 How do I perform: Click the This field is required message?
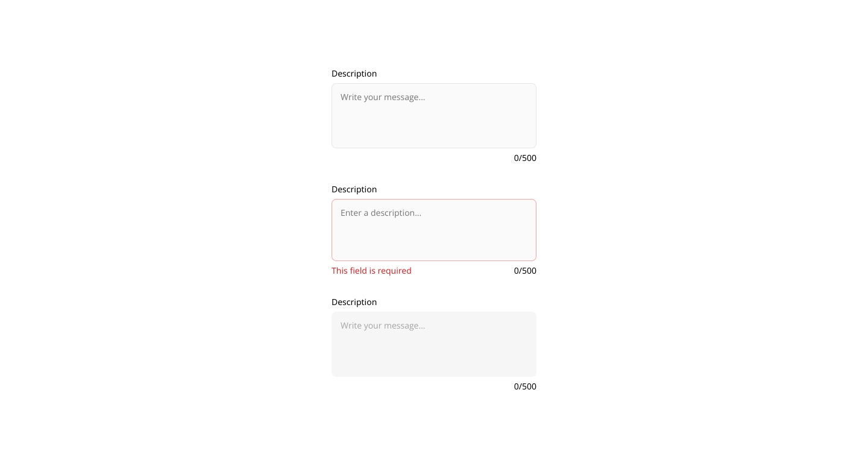point(371,271)
